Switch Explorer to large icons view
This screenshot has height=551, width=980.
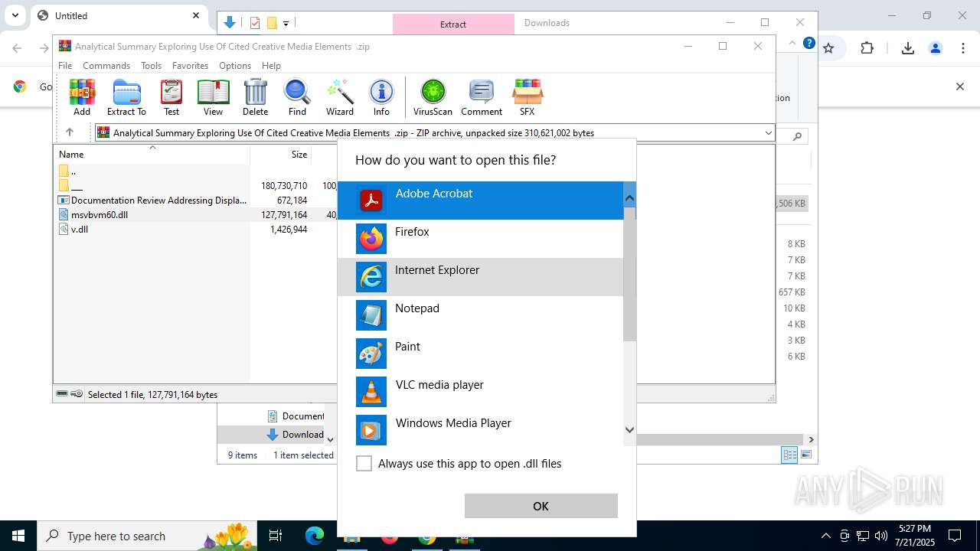click(x=805, y=455)
